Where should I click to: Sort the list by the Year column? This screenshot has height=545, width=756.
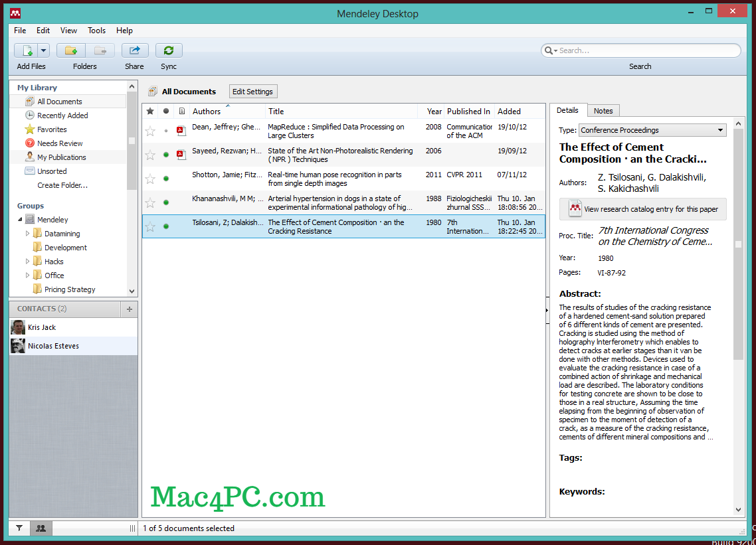tap(432, 112)
